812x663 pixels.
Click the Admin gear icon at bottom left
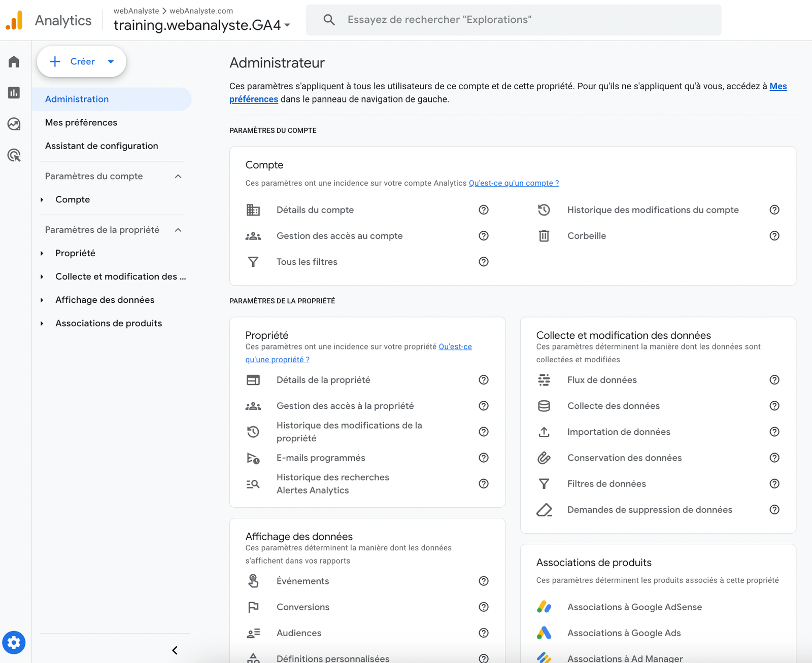click(x=14, y=642)
